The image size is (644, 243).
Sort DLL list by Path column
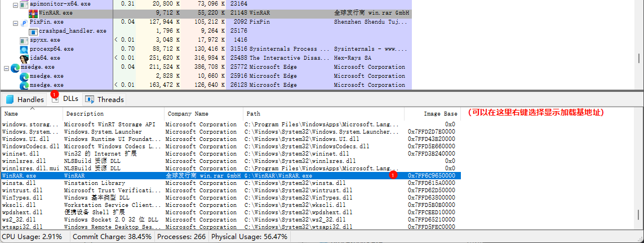pyautogui.click(x=323, y=114)
